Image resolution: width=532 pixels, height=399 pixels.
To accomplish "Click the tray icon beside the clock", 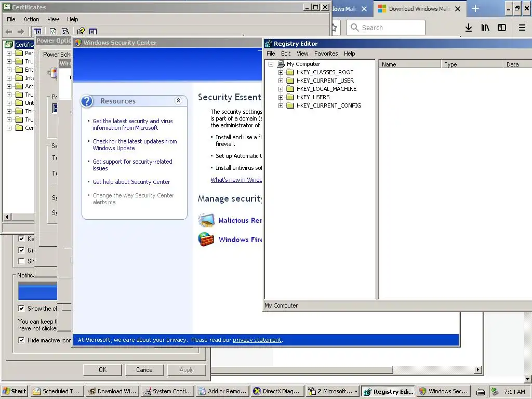I will [x=495, y=391].
